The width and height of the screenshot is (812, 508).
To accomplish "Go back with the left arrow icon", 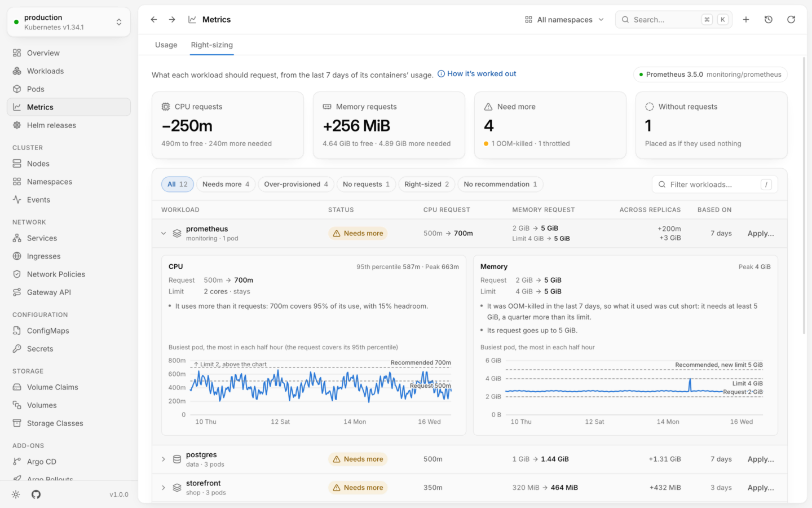I will pos(154,19).
